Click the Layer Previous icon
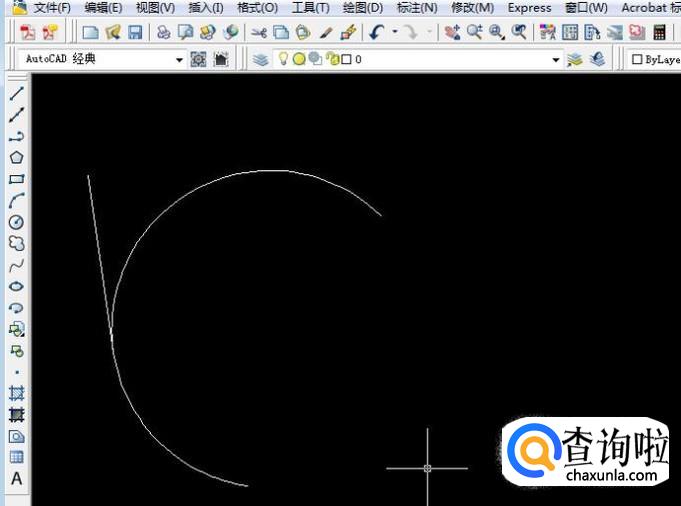Viewport: 681px width, 506px height. pyautogui.click(x=598, y=59)
